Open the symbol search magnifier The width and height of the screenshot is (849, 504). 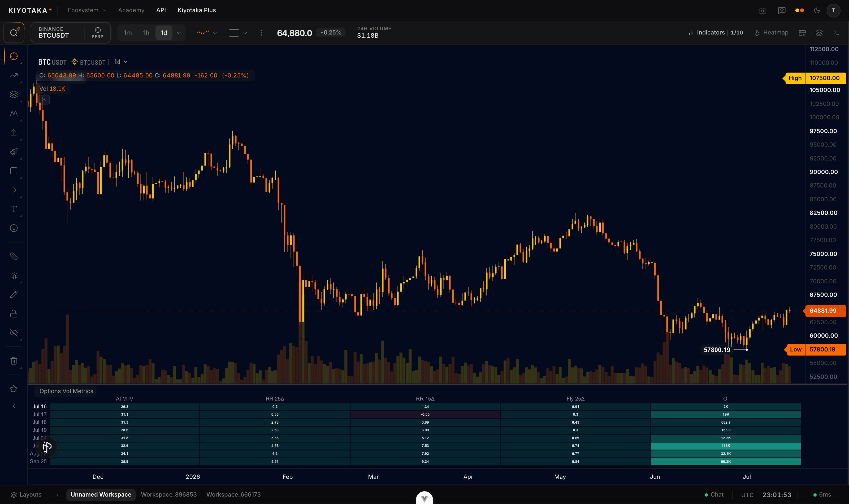click(x=14, y=33)
